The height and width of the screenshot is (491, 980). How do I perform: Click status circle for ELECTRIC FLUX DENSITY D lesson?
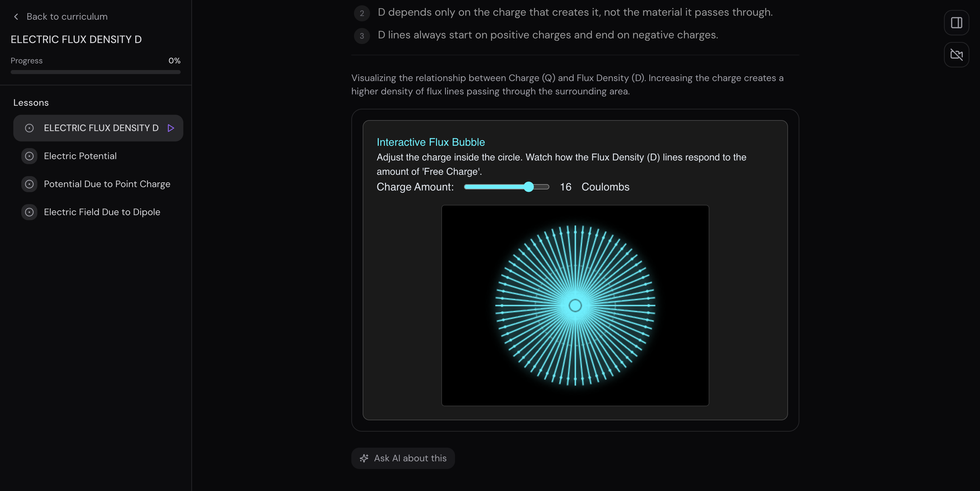[x=29, y=128]
